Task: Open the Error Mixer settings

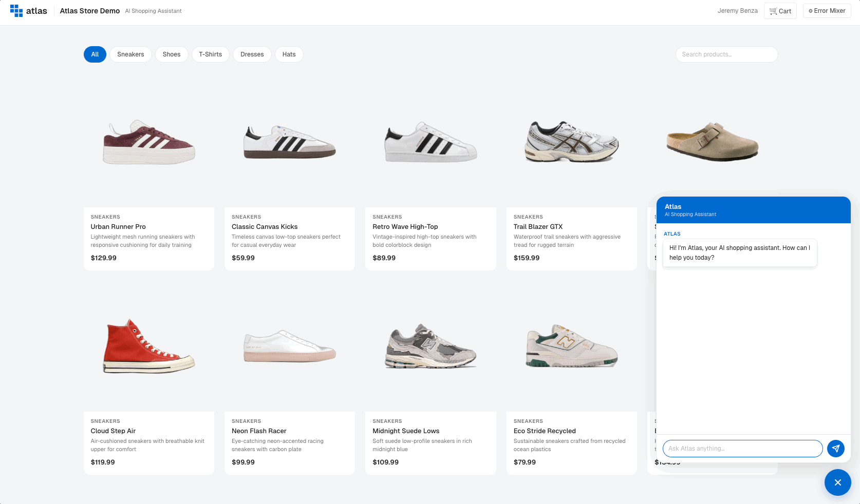Action: pos(827,11)
